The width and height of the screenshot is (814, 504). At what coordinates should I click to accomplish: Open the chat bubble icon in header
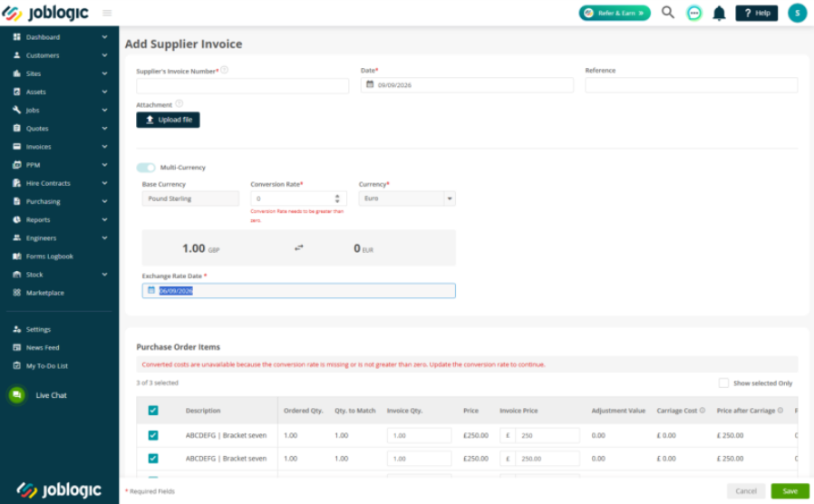(694, 13)
